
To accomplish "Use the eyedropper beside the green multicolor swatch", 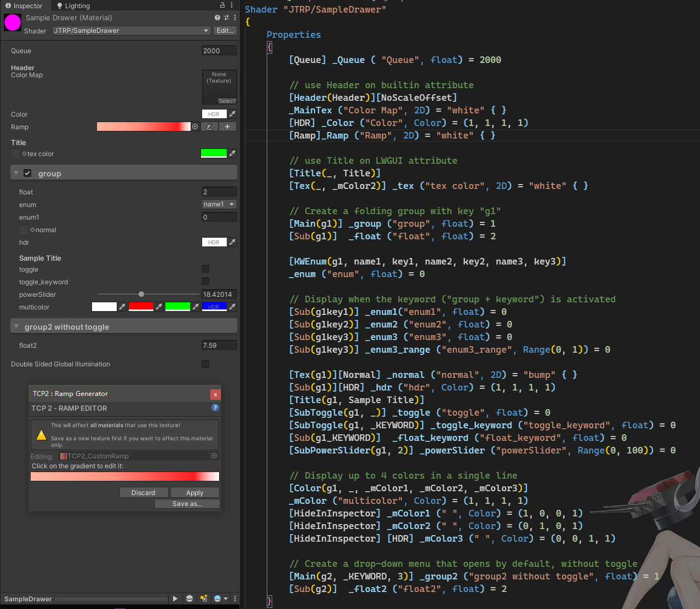I will click(196, 307).
